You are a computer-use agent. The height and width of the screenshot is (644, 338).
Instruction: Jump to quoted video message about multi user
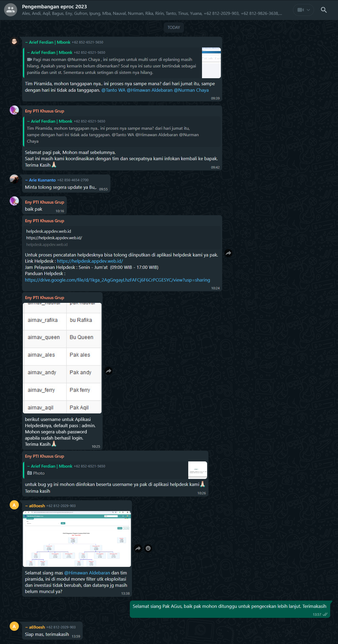click(x=122, y=63)
